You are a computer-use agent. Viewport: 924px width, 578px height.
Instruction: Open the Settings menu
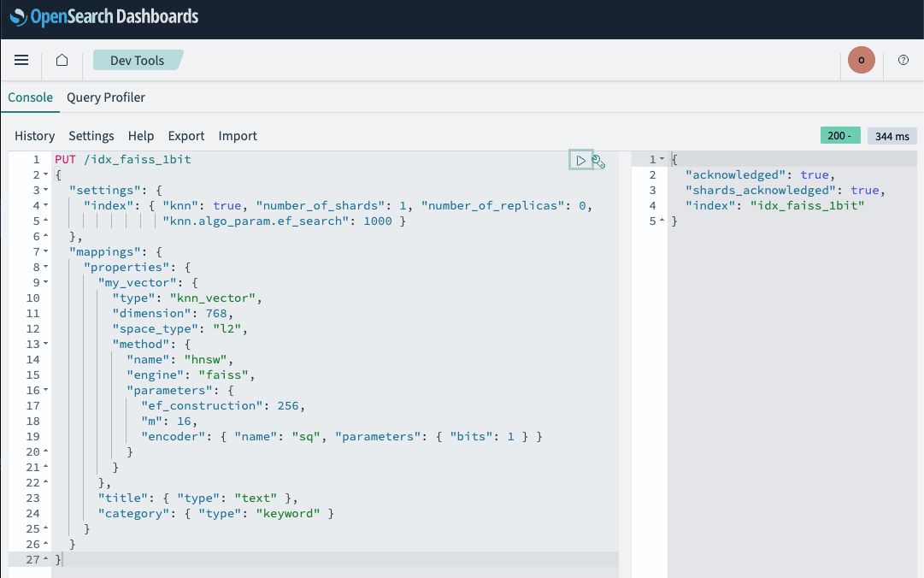[91, 136]
